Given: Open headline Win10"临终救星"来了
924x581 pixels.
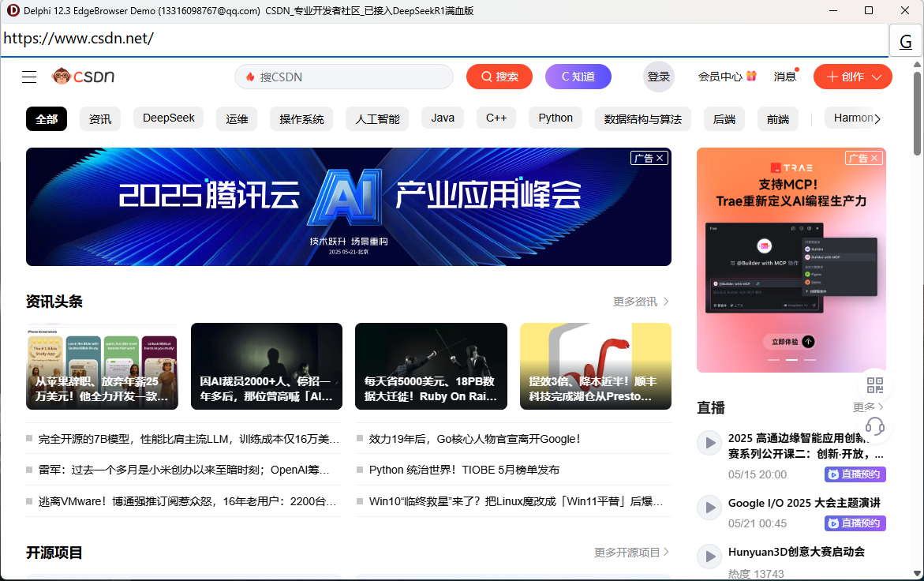Looking at the screenshot, I should point(516,501).
